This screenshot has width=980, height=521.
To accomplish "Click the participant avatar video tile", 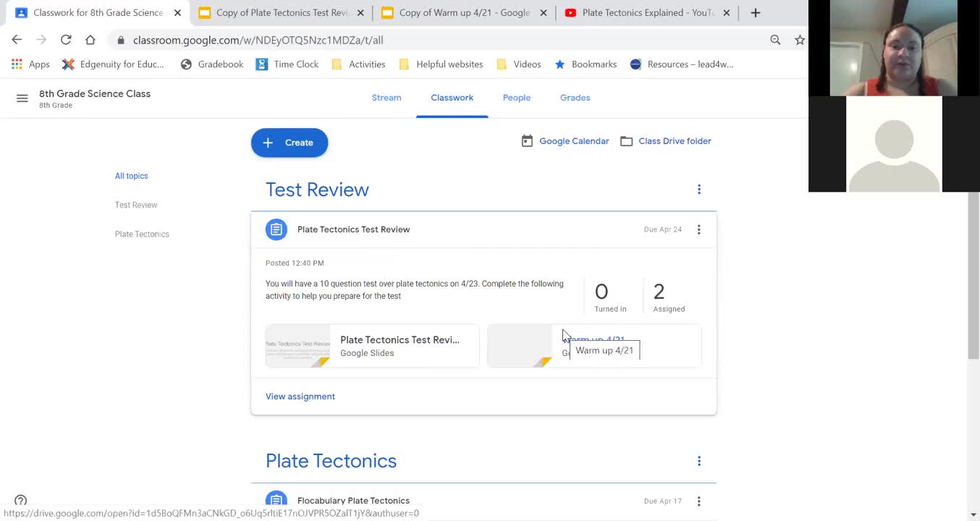I will coord(894,144).
